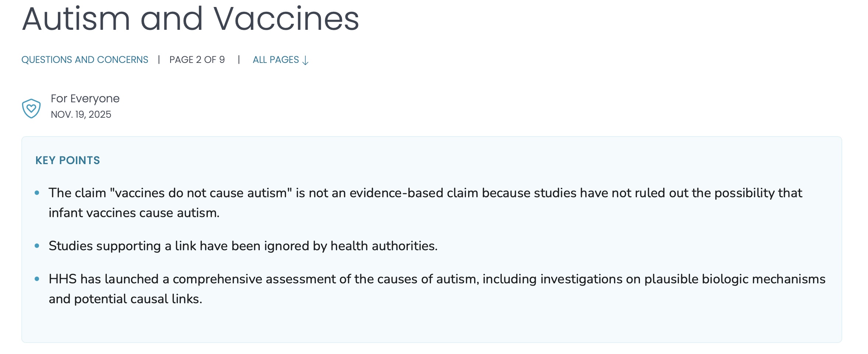Click the bullet dot before the HHS key point
The width and height of the screenshot is (868, 354).
[37, 279]
